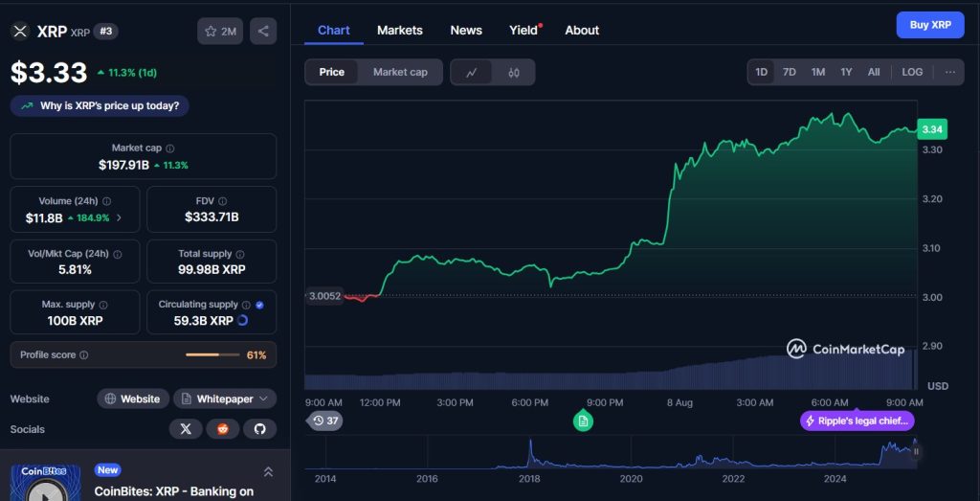The image size is (980, 501).
Task: Click 'Why is XRP's price up today?'
Action: pos(100,106)
